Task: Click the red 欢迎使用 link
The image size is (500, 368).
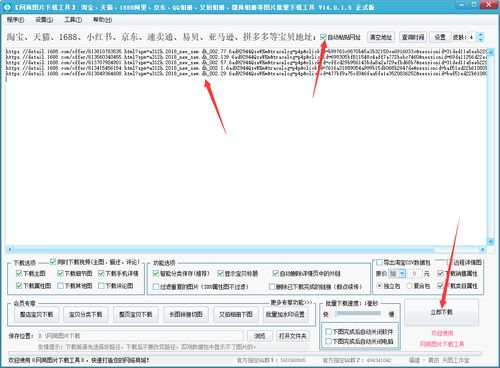Action: pyautogui.click(x=442, y=333)
